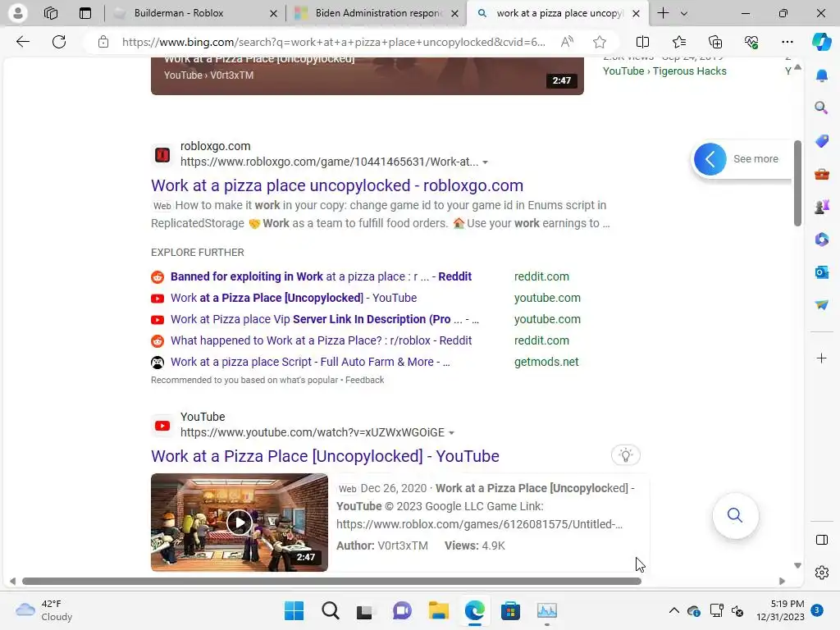Customize sidebar with the plus icon

tap(822, 358)
